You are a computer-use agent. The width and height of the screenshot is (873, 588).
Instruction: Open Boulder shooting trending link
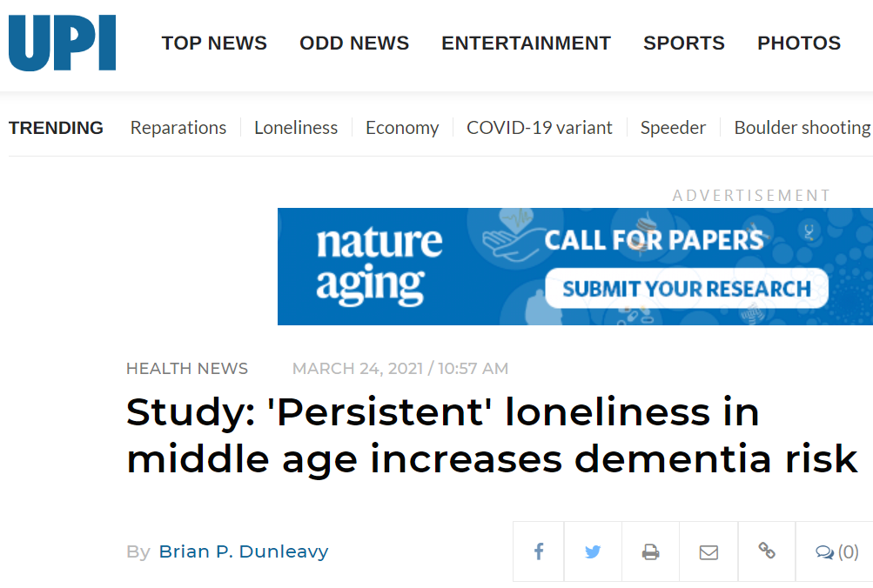[802, 127]
